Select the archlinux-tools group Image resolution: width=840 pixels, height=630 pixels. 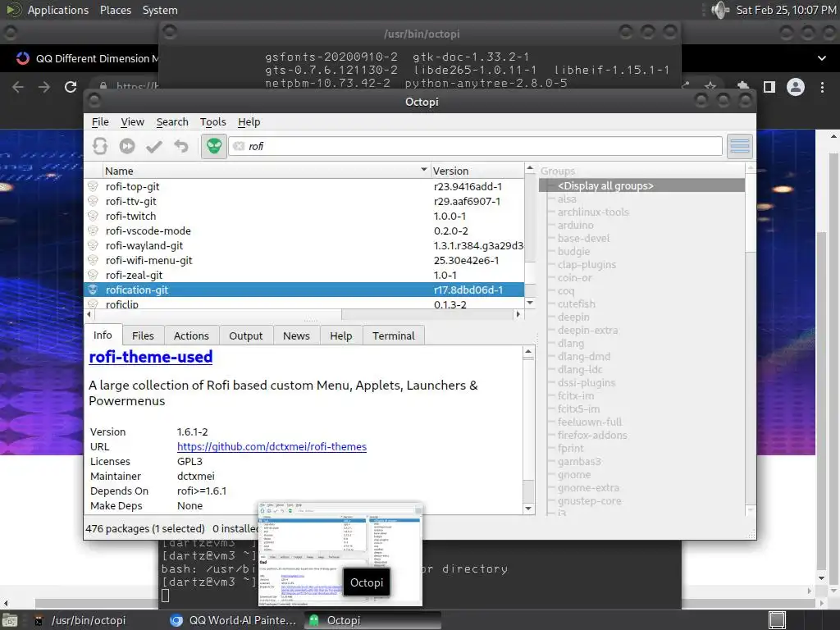click(593, 212)
